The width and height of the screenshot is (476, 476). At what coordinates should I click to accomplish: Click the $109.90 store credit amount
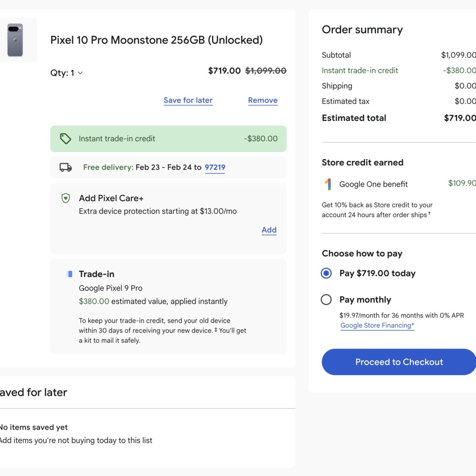462,183
